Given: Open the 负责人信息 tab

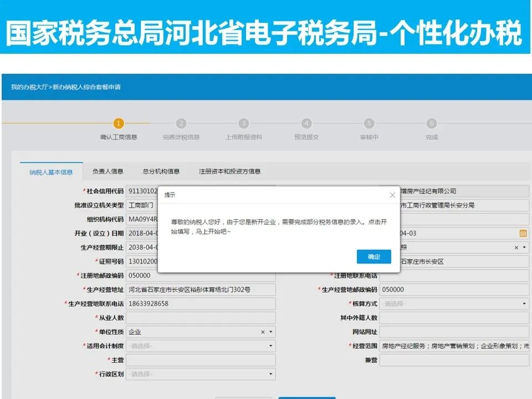Looking at the screenshot, I should point(108,171).
